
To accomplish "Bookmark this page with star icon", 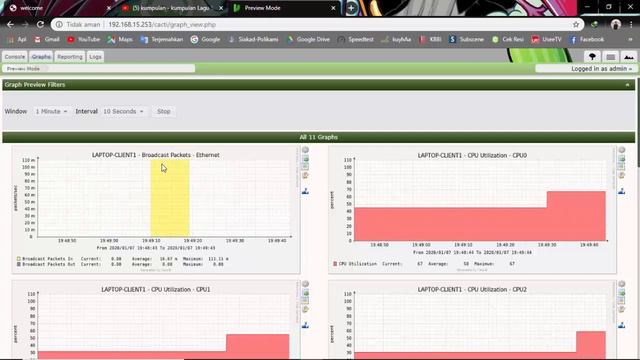I will [x=576, y=24].
